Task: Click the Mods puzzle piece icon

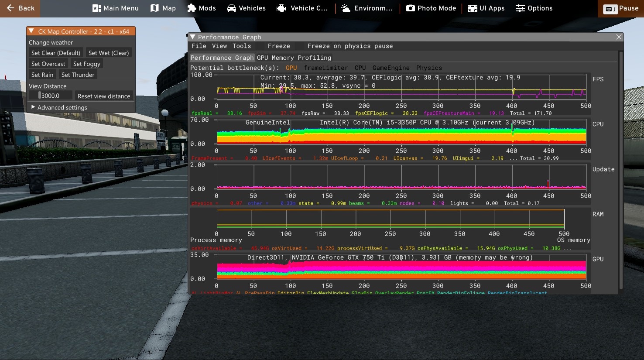Action: 192,8
